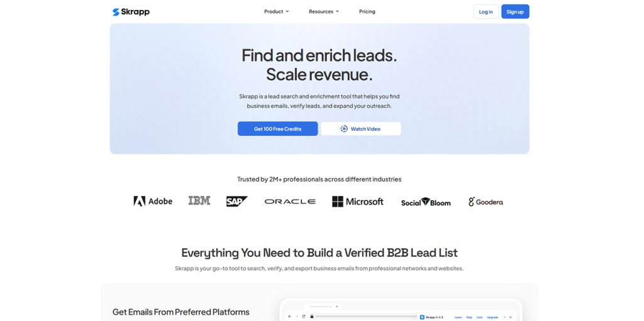The image size is (644, 321).
Task: Open the Pricing page
Action: (367, 11)
